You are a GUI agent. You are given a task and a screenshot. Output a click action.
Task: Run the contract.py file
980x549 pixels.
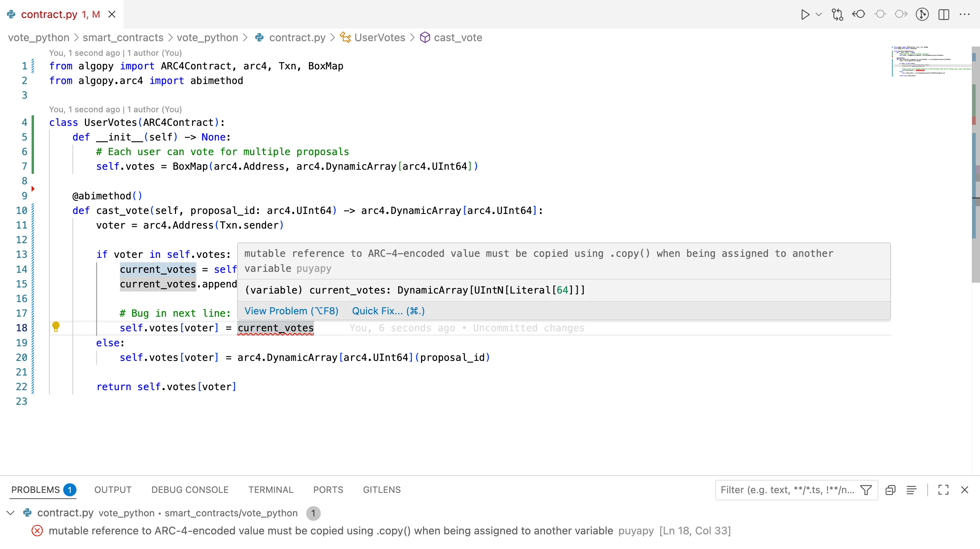(x=805, y=15)
